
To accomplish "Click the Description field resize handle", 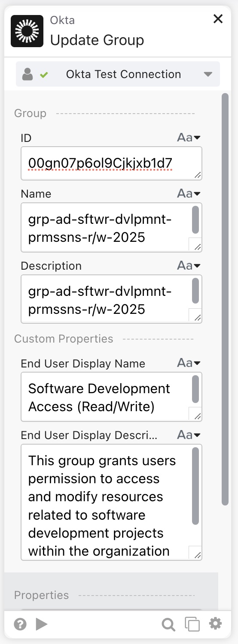I will click(x=197, y=318).
